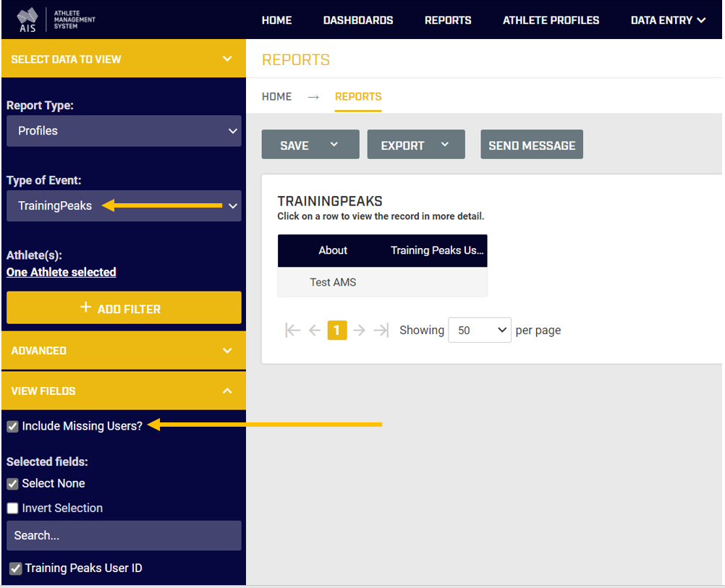Open the Reports navigation item
The height and width of the screenshot is (588, 725).
click(448, 20)
